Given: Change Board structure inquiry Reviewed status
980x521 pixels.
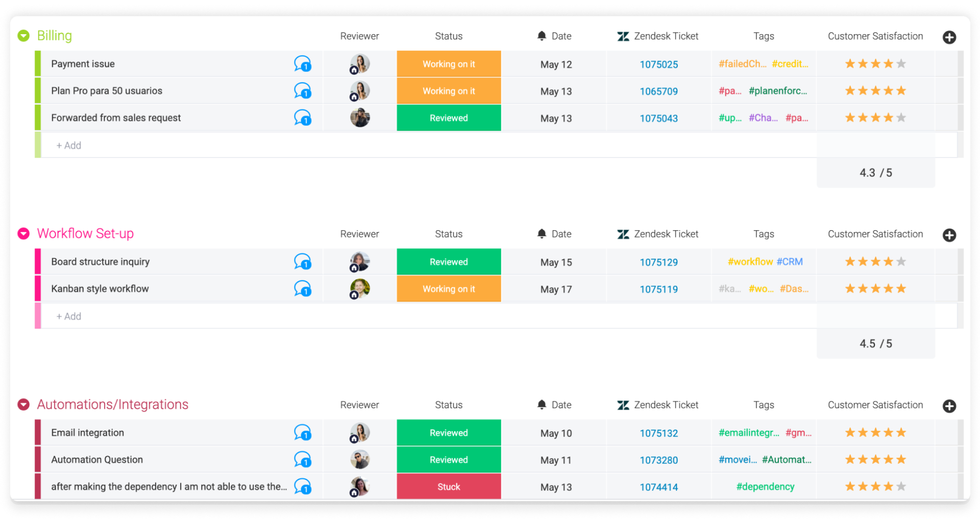Looking at the screenshot, I should click(449, 262).
